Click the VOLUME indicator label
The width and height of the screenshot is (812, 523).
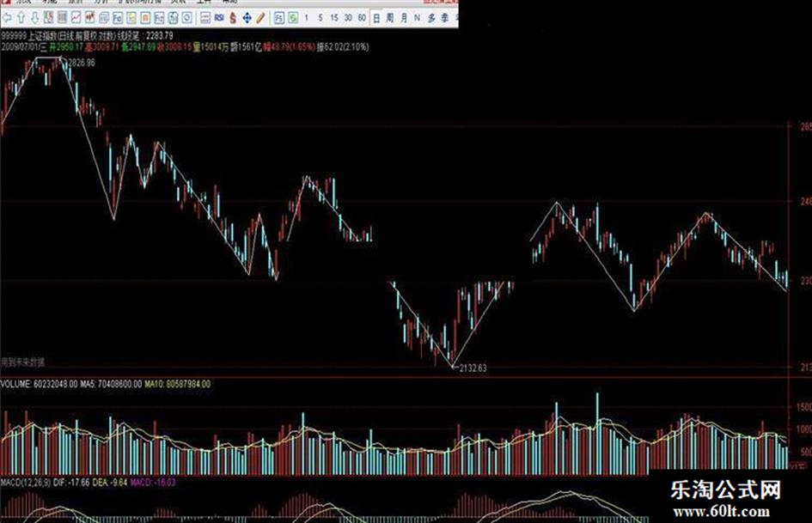coord(15,384)
